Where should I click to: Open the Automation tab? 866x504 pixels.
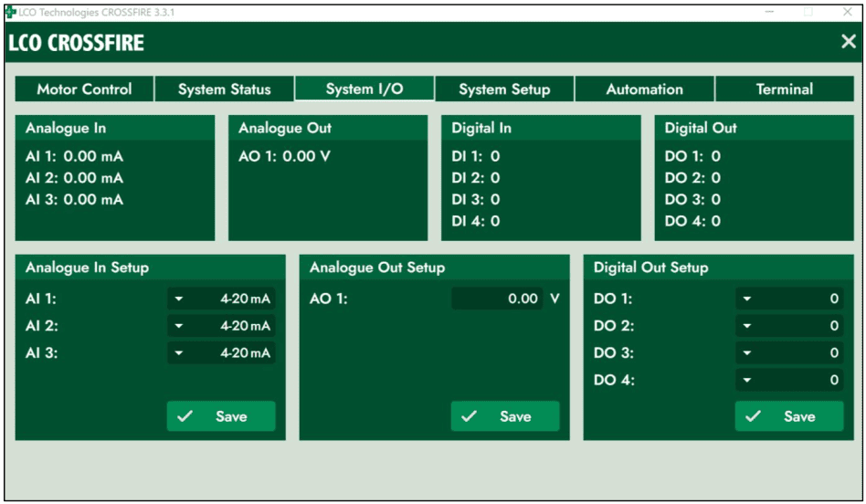tap(645, 89)
